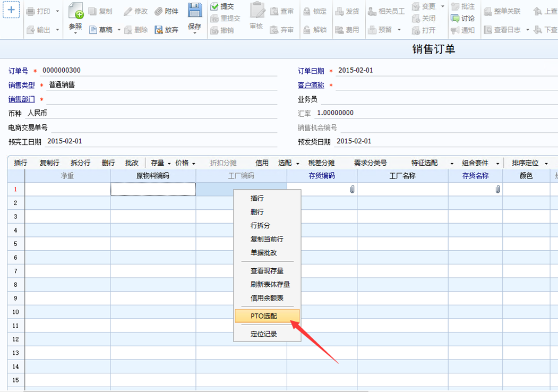The height and width of the screenshot is (392, 558).
Task: Choose 查看现存量 from the context menu
Action: [267, 270]
